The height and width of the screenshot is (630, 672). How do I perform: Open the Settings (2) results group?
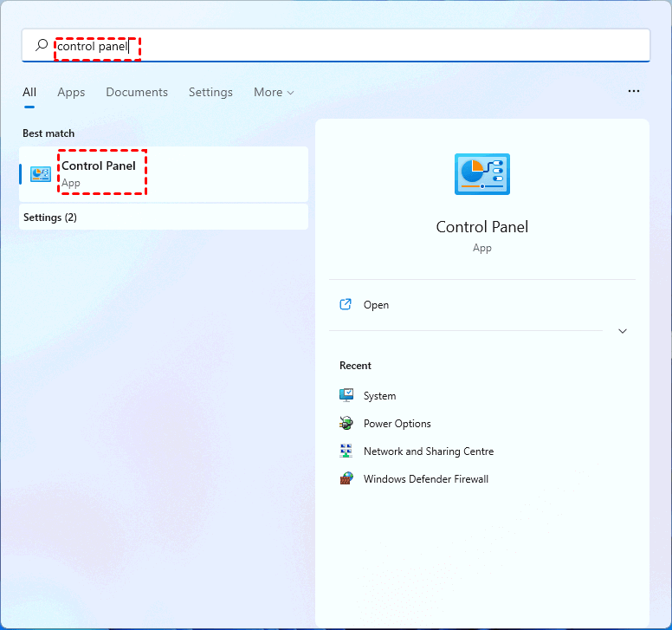click(164, 218)
